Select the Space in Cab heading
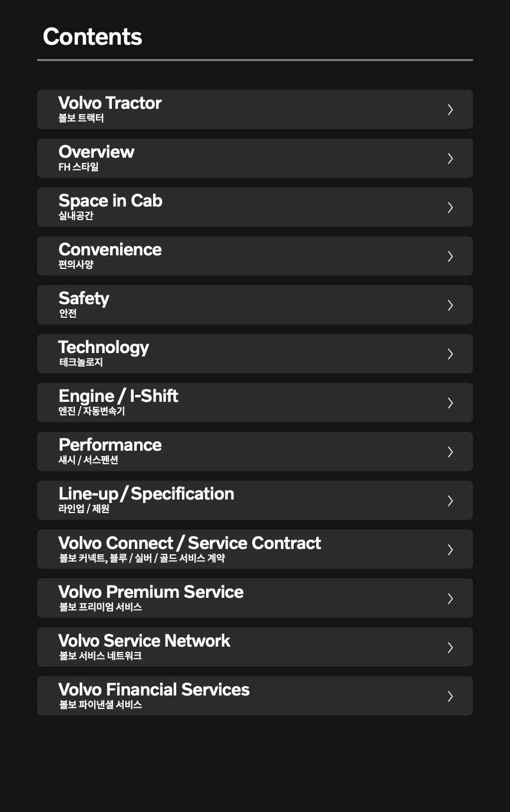The width and height of the screenshot is (510, 812). [x=110, y=201]
